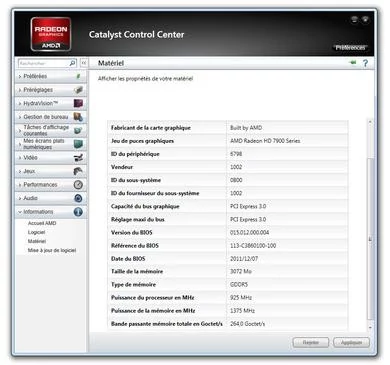Click the Performances gauge icon
Viewport: 390px width, 365px height.
(x=78, y=185)
